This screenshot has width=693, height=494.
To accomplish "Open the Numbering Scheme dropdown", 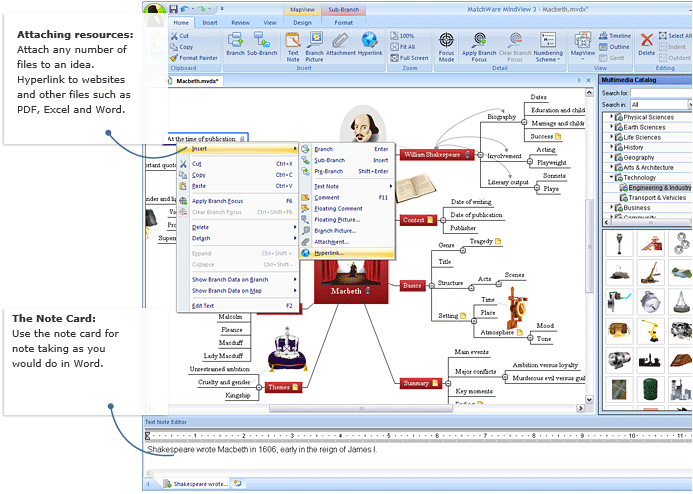I will click(548, 47).
